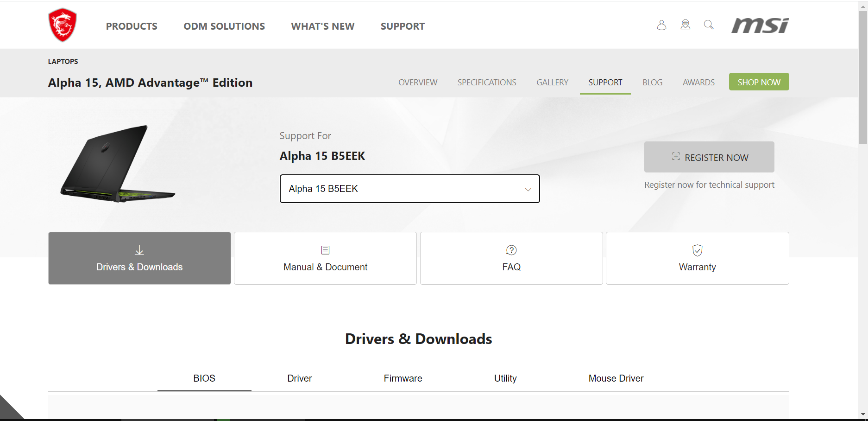Click the REGISTER NOW button
The image size is (868, 421).
[709, 157]
